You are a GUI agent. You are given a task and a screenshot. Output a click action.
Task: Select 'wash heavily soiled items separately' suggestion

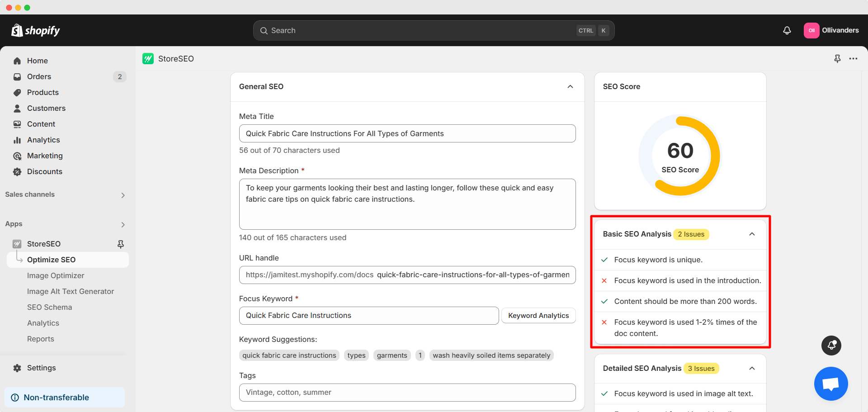click(x=491, y=355)
